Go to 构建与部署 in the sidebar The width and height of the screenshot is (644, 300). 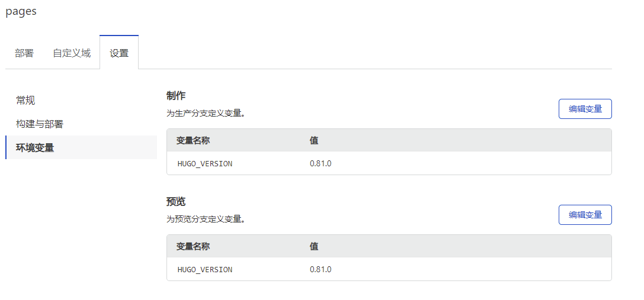coord(40,124)
